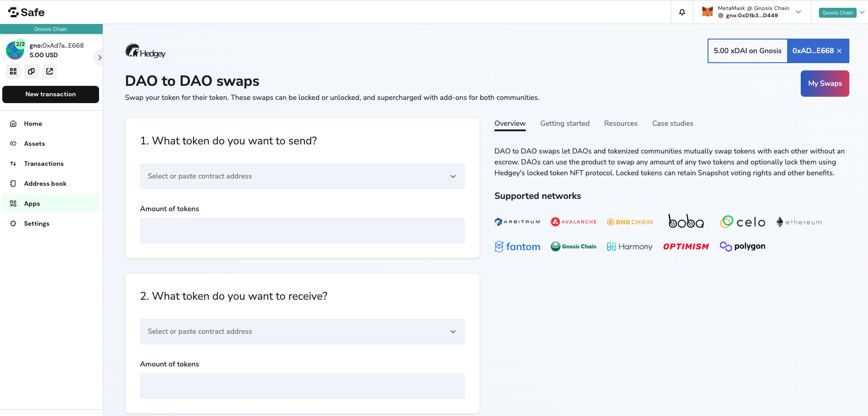Click the Harmony network logo

[x=630, y=247]
